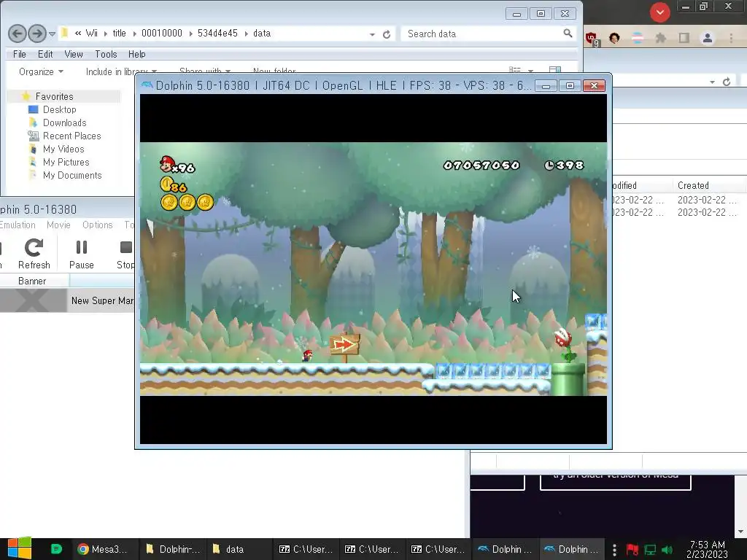
Task: Go back in the Explorer window
Action: pyautogui.click(x=18, y=34)
